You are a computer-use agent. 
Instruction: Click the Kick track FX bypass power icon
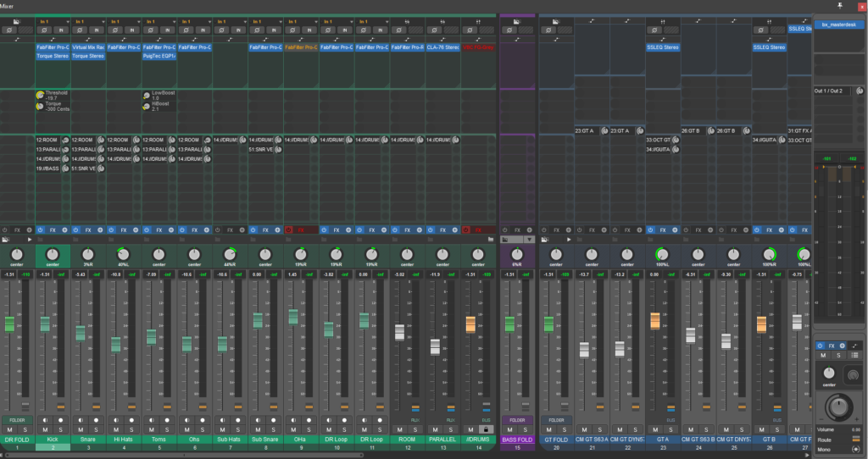[x=41, y=229]
